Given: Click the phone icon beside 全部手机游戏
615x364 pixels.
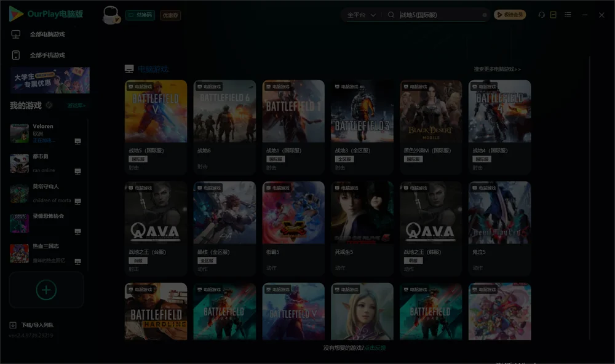Looking at the screenshot, I should point(16,55).
